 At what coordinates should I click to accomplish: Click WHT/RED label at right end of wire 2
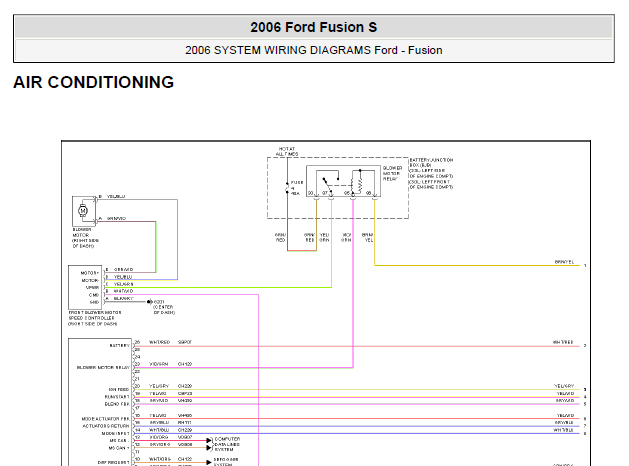pos(563,342)
